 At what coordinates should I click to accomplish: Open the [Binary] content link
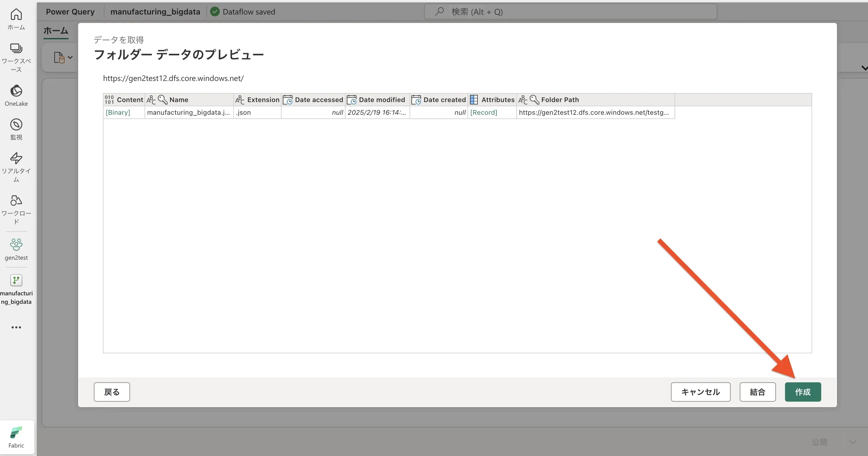pyautogui.click(x=118, y=112)
